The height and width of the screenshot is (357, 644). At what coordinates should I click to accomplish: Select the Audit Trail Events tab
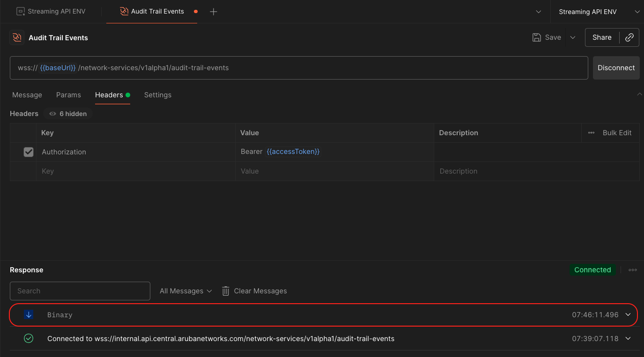[x=152, y=12]
